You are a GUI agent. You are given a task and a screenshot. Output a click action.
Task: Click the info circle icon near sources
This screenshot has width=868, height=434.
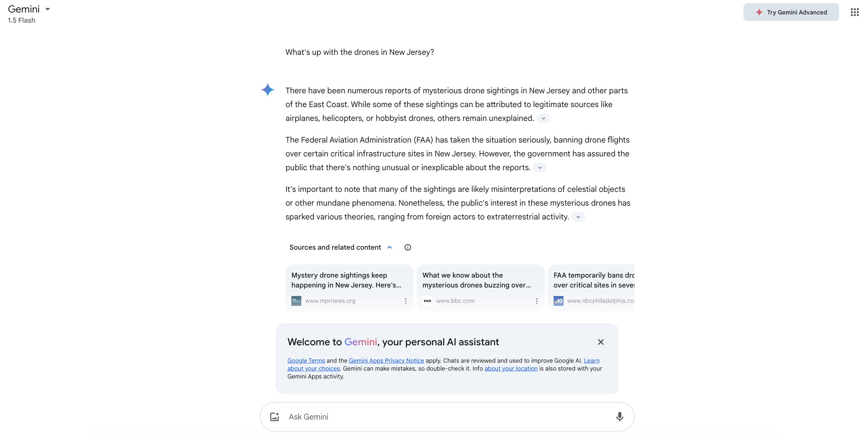(x=407, y=247)
